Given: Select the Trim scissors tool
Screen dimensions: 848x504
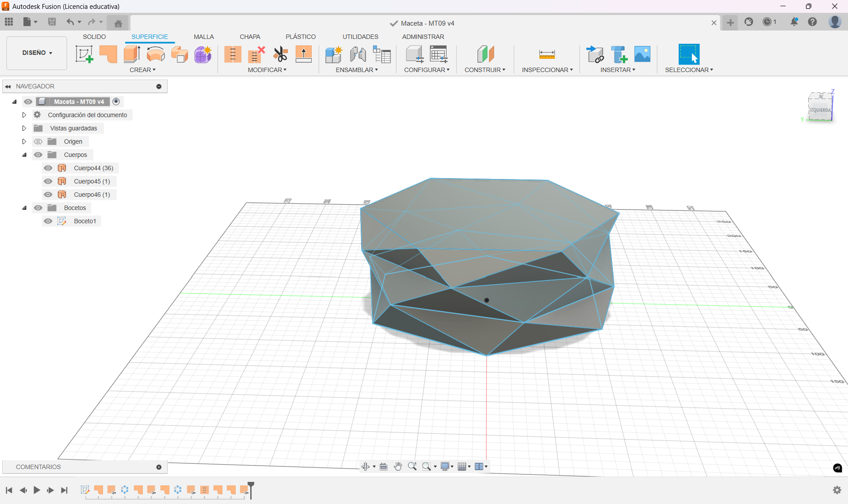Looking at the screenshot, I should pyautogui.click(x=280, y=54).
